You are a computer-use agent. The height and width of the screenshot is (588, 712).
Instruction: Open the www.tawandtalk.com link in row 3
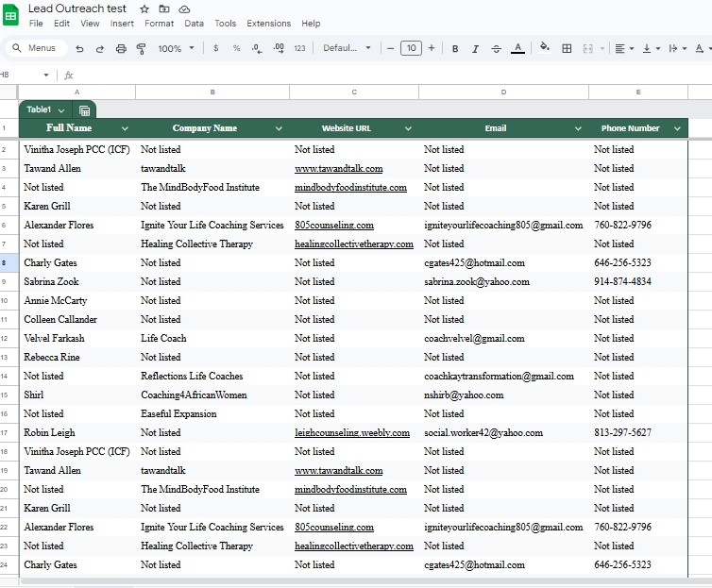click(x=339, y=168)
